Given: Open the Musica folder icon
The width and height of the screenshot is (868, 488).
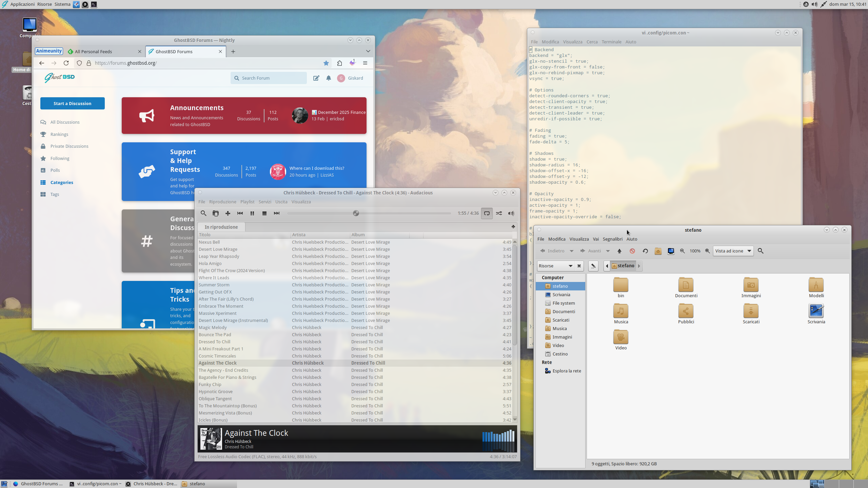Looking at the screenshot, I should click(620, 313).
